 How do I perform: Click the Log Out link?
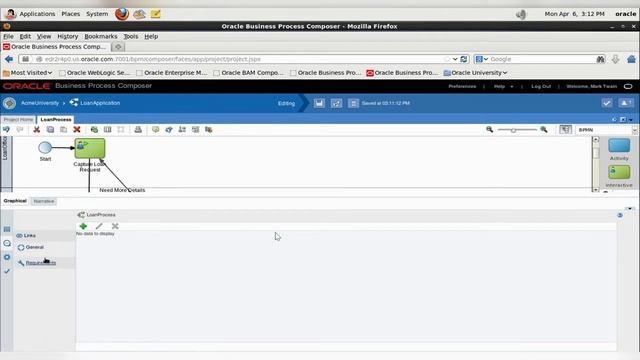coord(541,87)
